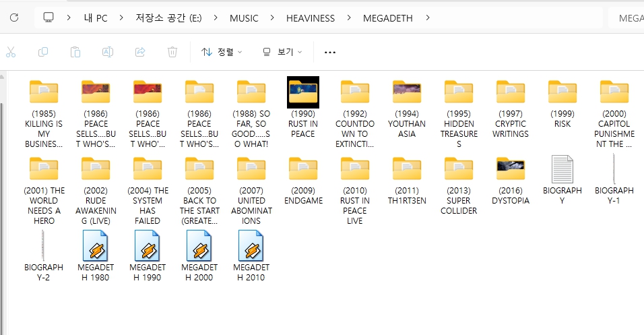Select (2011) TH1RT3EN folder

[x=407, y=181]
